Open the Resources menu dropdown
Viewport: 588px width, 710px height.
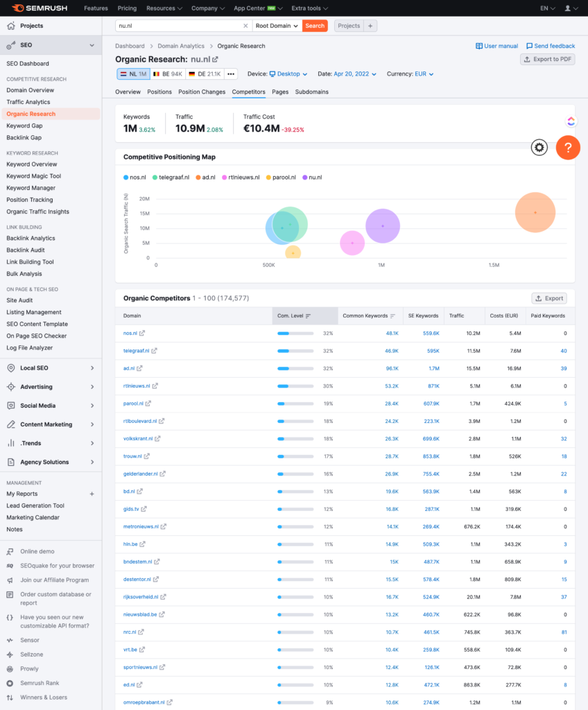coord(164,8)
